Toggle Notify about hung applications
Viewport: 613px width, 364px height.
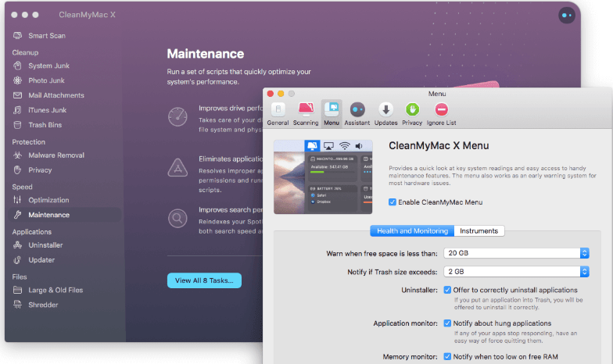(x=447, y=323)
